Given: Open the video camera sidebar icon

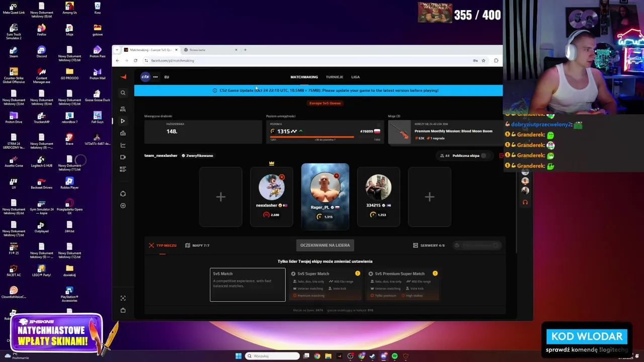Looking at the screenshot, I should point(123,157).
